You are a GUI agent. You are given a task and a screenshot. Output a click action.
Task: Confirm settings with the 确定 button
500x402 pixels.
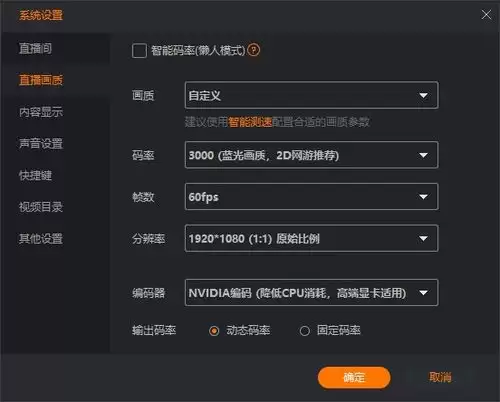pyautogui.click(x=354, y=378)
